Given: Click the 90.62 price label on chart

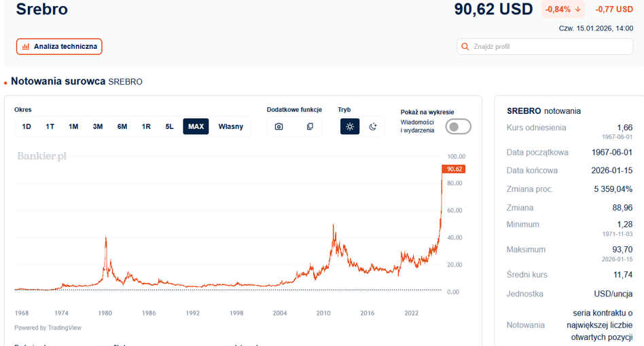Looking at the screenshot, I should 454,169.
